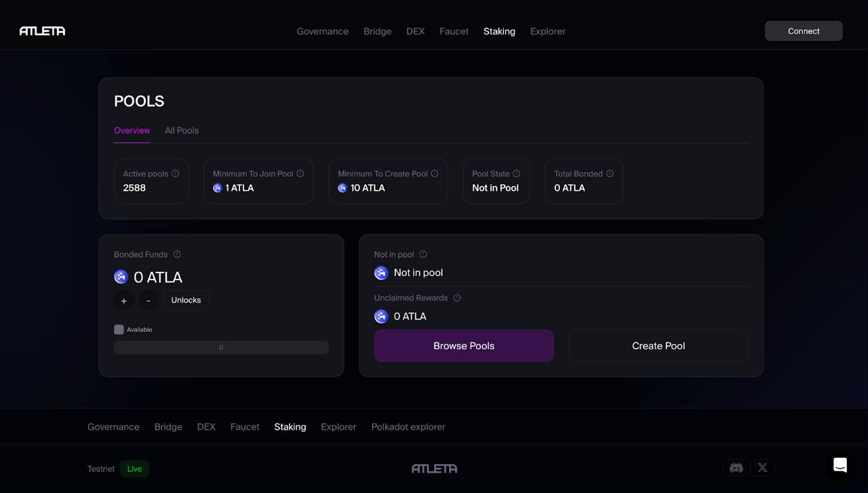
Task: Click the amount input field showing 0
Action: (x=221, y=347)
